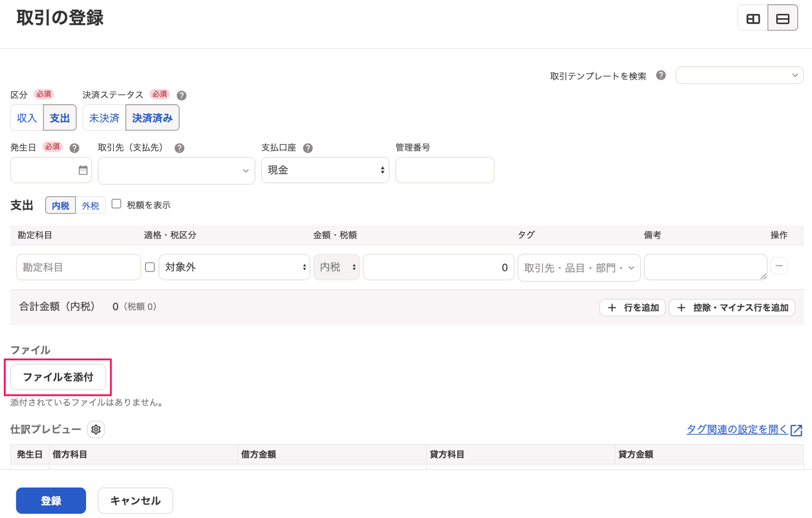Set 決済ステータス to 決済済み
The height and width of the screenshot is (518, 812).
[152, 118]
